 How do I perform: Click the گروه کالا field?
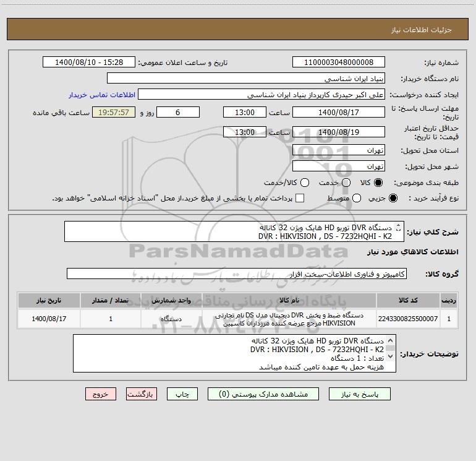[237, 274]
